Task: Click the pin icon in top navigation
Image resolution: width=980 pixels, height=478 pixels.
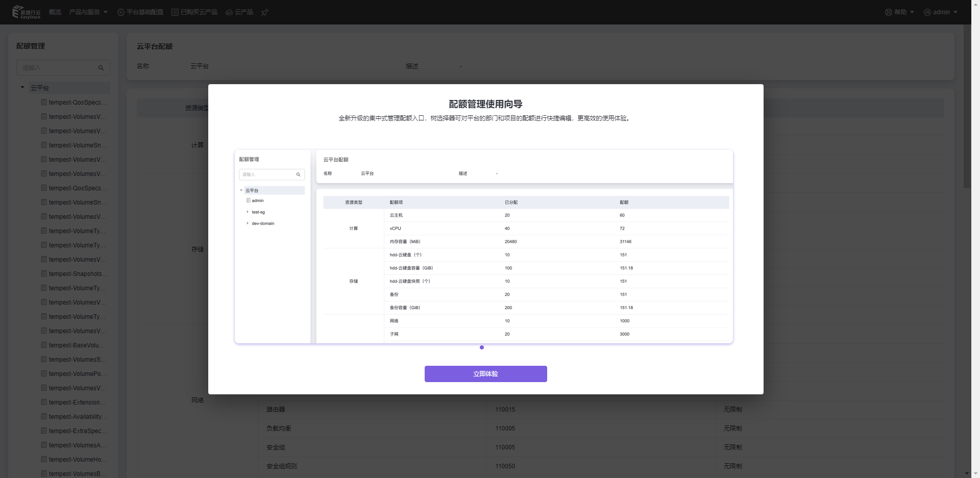Action: click(264, 12)
